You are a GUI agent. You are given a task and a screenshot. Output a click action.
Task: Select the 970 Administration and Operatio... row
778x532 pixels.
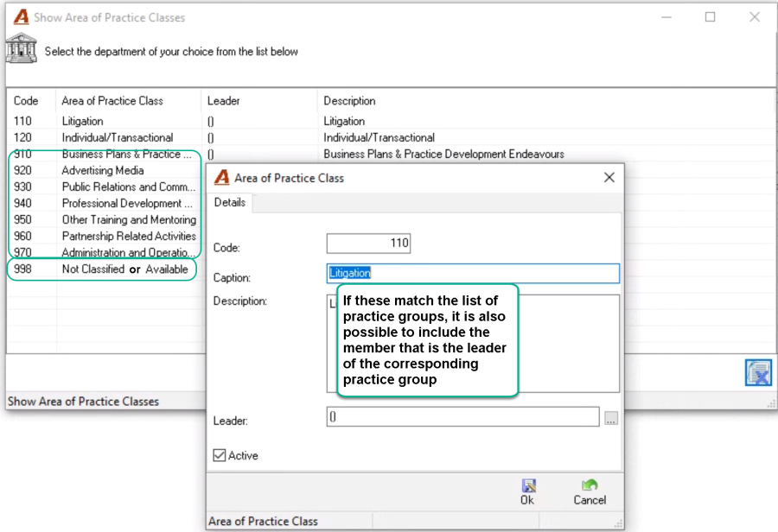[105, 252]
